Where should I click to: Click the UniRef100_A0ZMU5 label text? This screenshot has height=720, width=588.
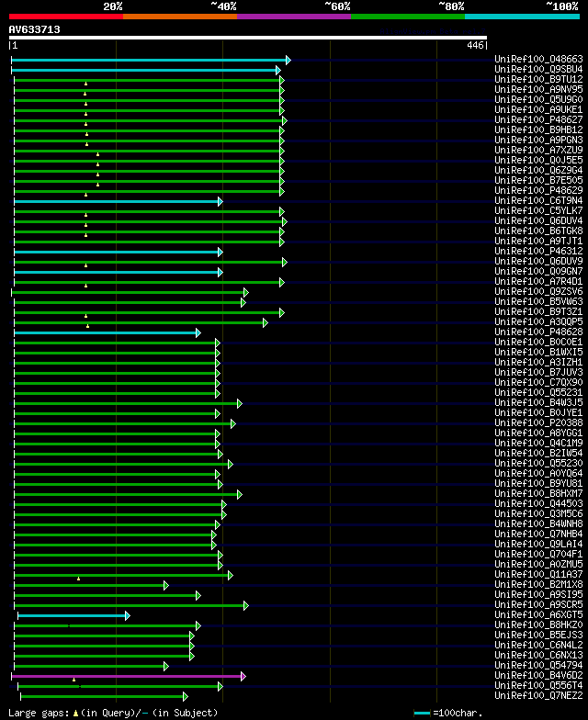click(x=538, y=564)
